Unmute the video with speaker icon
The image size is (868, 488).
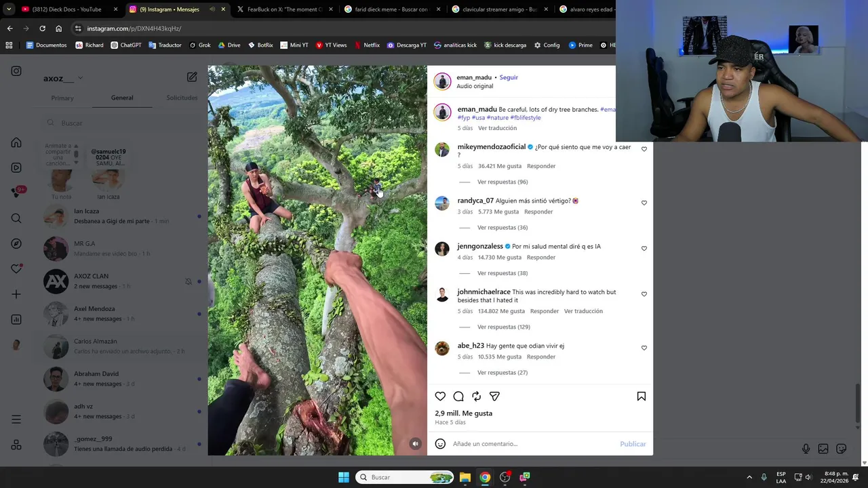click(416, 444)
